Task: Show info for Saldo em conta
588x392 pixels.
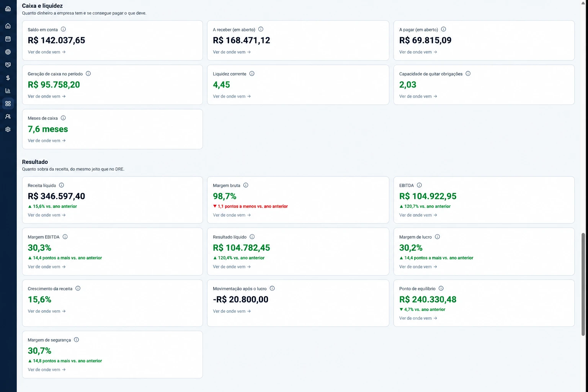Action: [x=64, y=29]
